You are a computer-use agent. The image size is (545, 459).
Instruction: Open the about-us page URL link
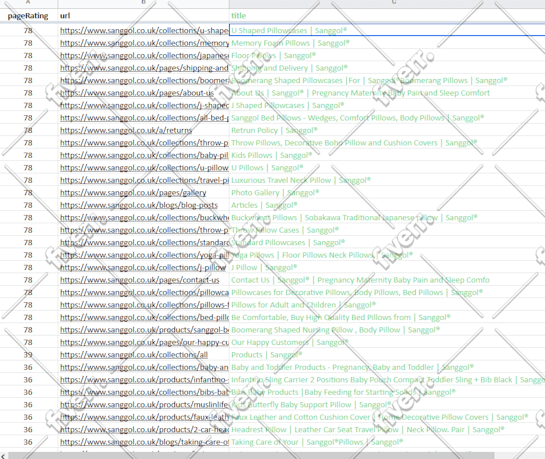pos(137,93)
